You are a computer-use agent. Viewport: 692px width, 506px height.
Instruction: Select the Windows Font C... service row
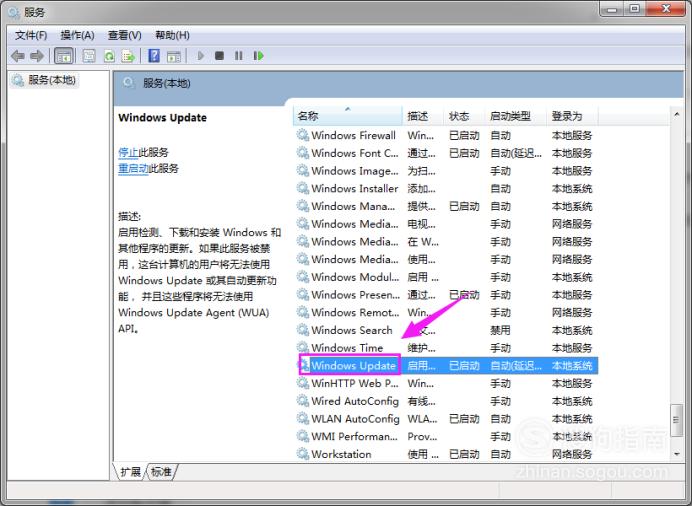pos(447,153)
